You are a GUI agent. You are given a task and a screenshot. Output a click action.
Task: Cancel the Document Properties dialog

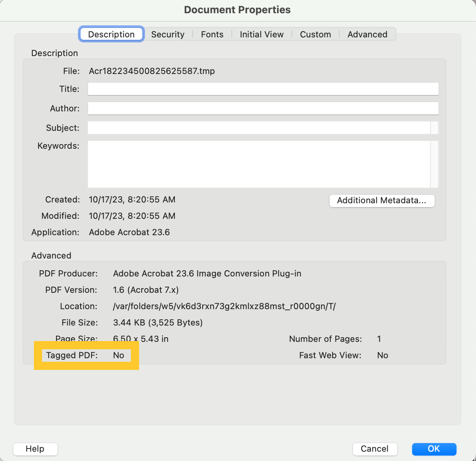coord(375,449)
